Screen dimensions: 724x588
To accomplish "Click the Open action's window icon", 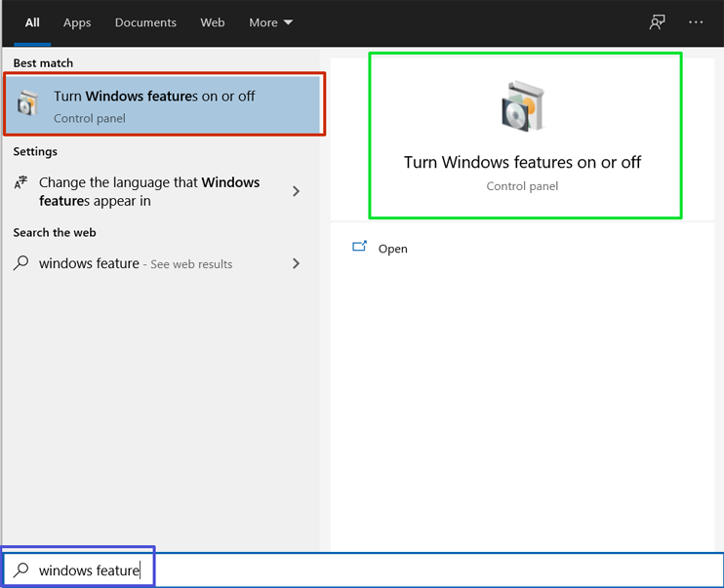I will click(x=359, y=246).
